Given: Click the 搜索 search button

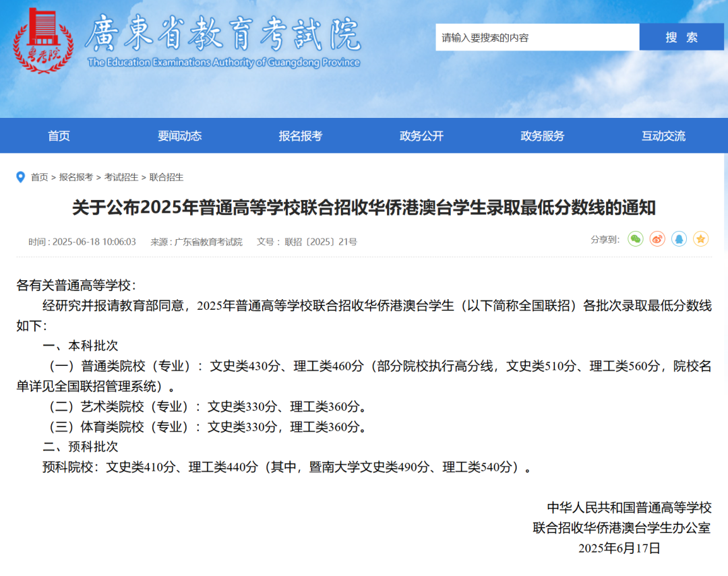Looking at the screenshot, I should coord(681,37).
